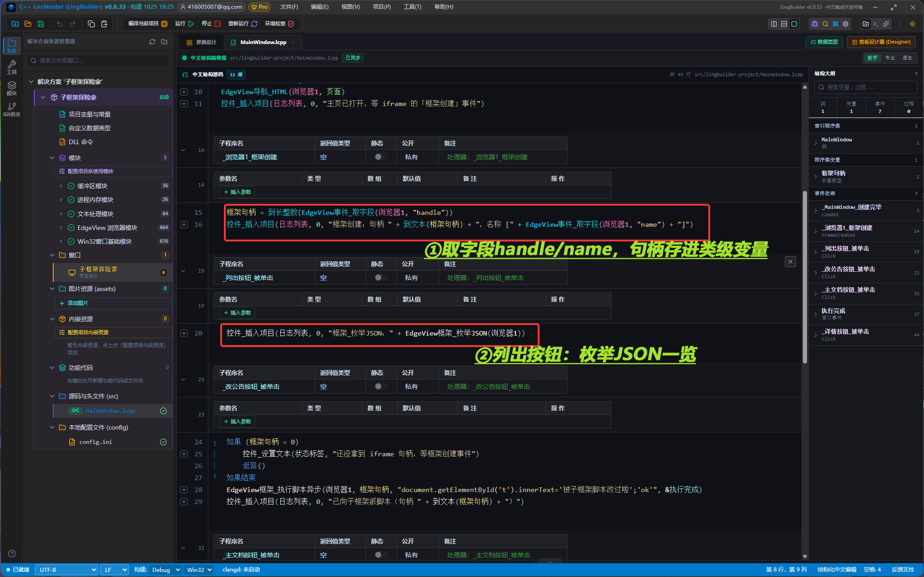Image resolution: width=924 pixels, height=577 pixels.
Task: Expand the EdgeView 浏览器模块 node
Action: tap(61, 228)
